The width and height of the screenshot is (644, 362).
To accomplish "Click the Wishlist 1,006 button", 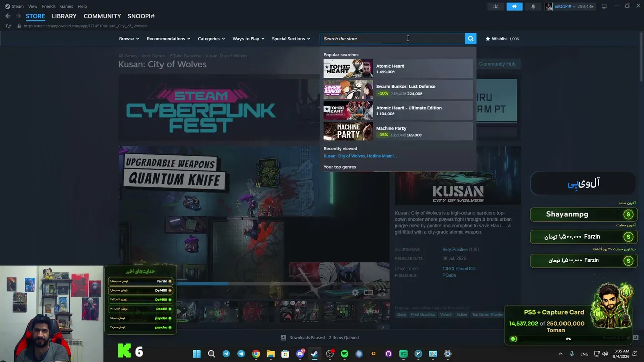I will click(502, 39).
